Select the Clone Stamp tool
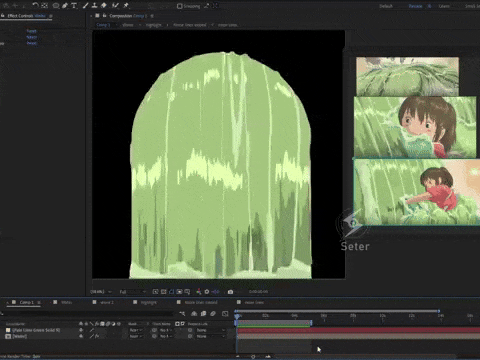 pos(95,5)
